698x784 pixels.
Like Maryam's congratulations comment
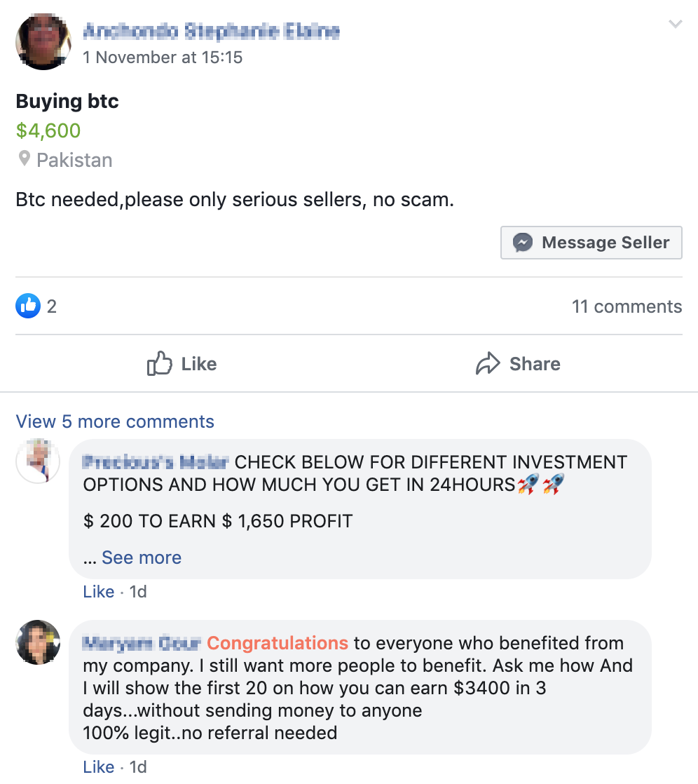click(99, 766)
